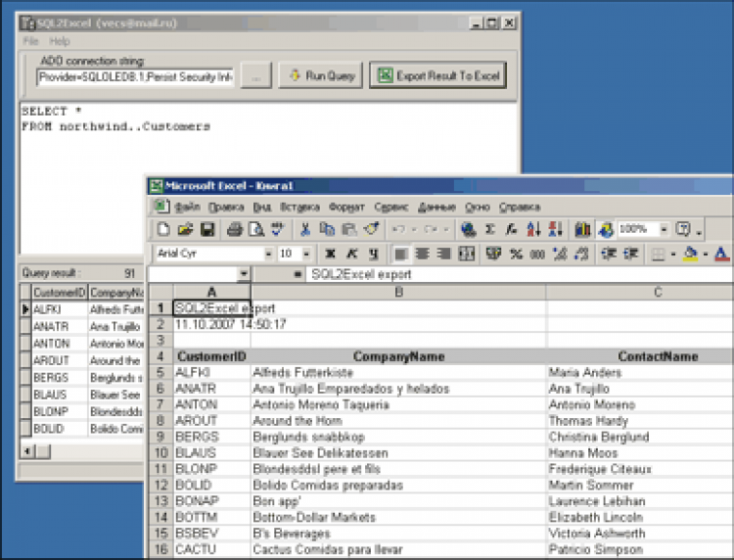This screenshot has width=734, height=560.
Task: Open Print Preview in Excel toolbar
Action: (256, 229)
